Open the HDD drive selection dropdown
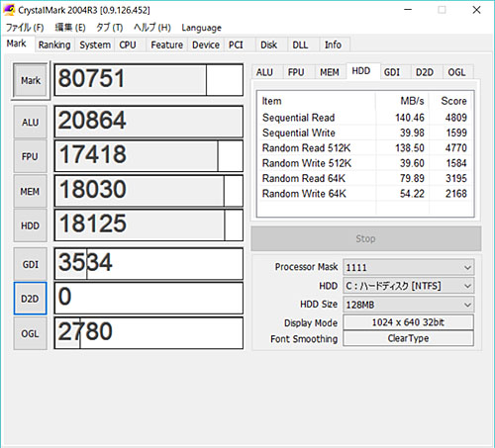The height and width of the screenshot is (448, 495). click(x=409, y=286)
